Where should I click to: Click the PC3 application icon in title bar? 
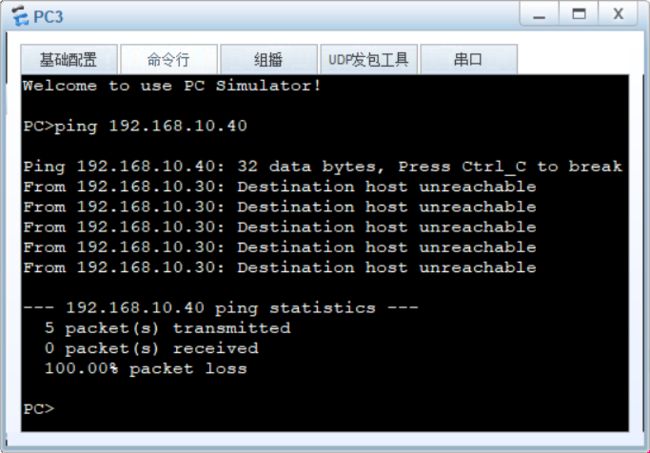pos(20,17)
